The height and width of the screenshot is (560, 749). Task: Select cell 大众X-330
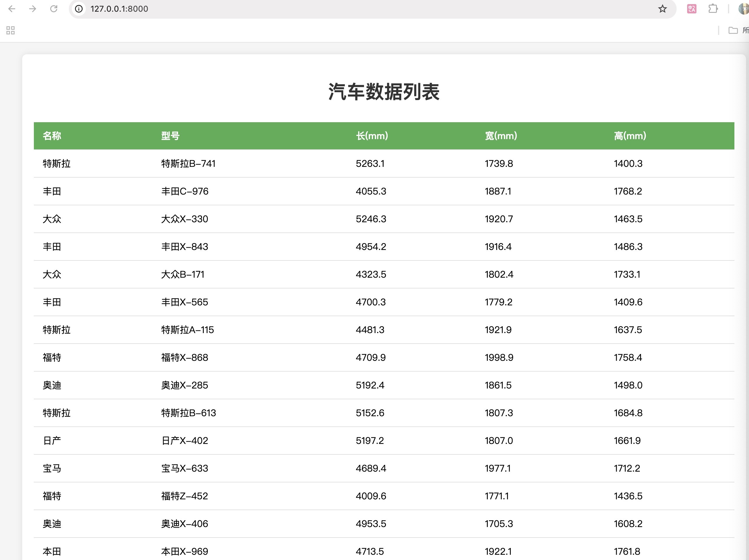184,219
